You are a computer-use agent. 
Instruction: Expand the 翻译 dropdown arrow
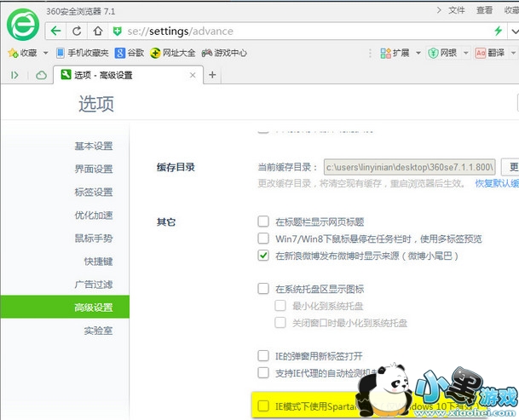[x=513, y=53]
